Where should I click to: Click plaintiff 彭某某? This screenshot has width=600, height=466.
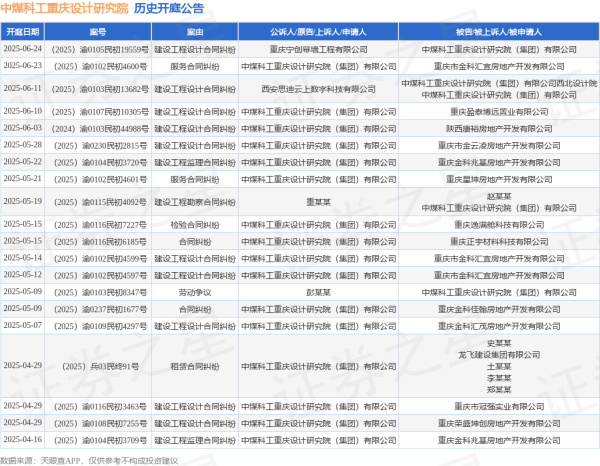click(x=318, y=292)
